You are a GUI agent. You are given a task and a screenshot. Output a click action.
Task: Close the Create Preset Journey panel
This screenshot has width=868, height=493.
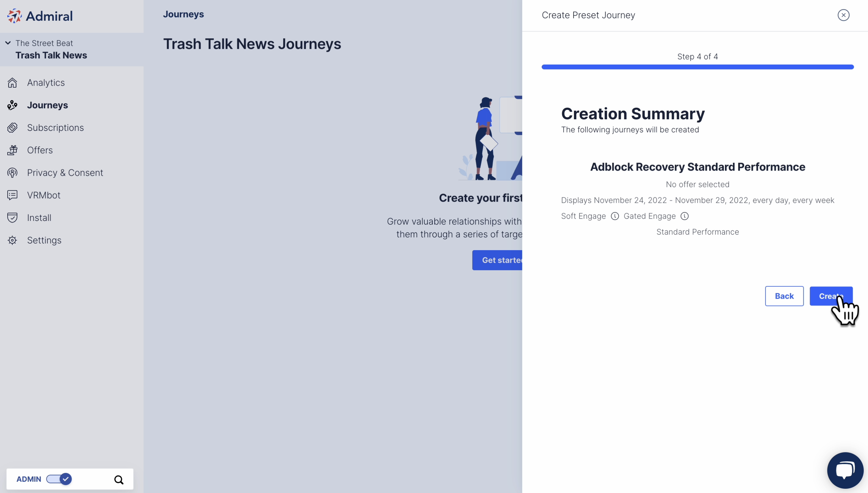tap(843, 15)
